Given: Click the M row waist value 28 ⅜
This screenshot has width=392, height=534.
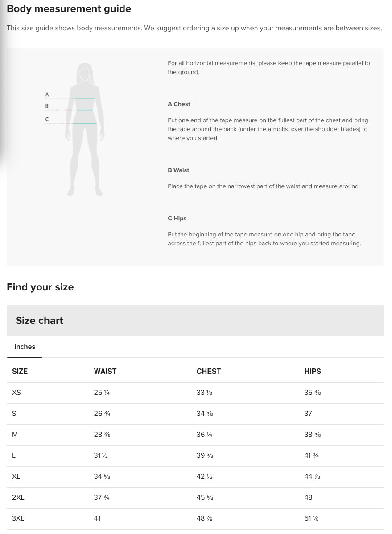Looking at the screenshot, I should 102,435.
